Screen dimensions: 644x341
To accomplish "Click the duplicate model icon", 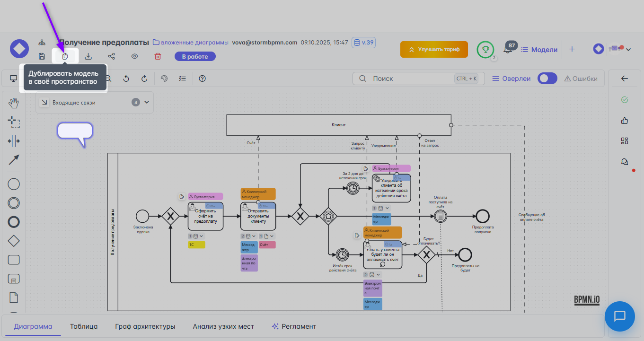I will [65, 56].
